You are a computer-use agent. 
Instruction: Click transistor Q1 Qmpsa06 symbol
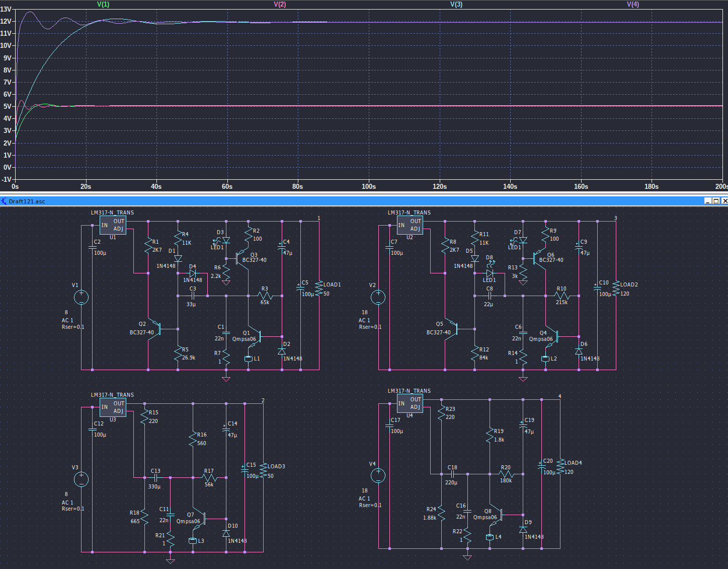255,336
